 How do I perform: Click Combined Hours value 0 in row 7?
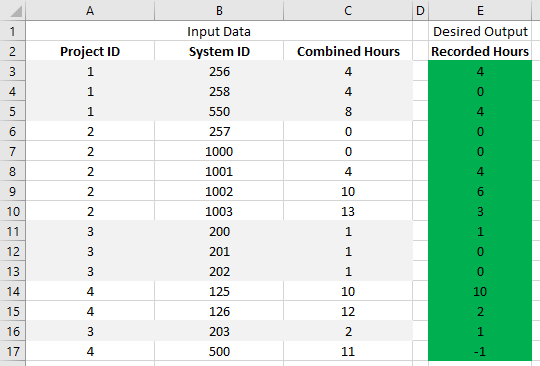(348, 151)
